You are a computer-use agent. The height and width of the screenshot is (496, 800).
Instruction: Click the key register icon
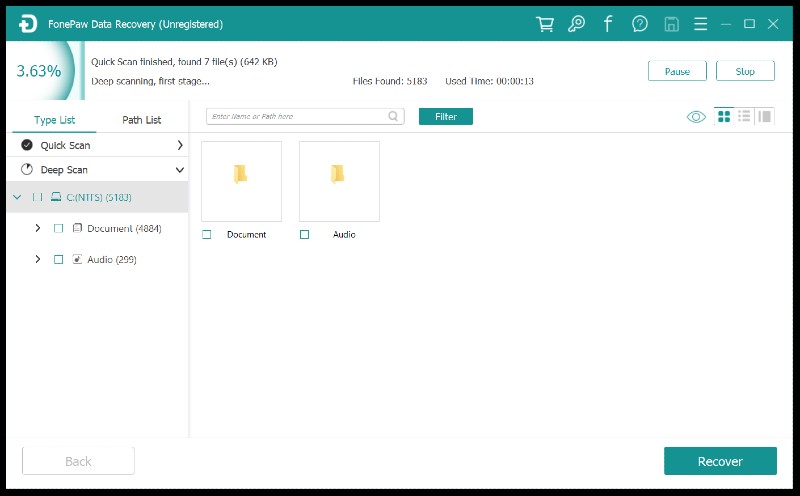pos(576,24)
